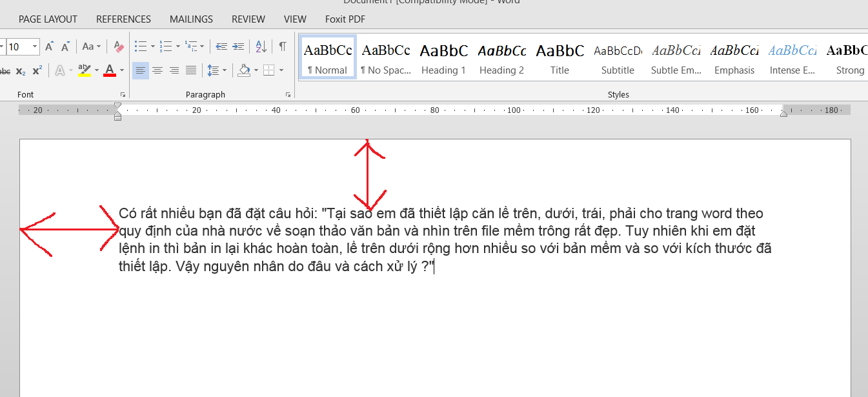Apply superscript formatting
This screenshot has width=868, height=397.
[x=37, y=70]
